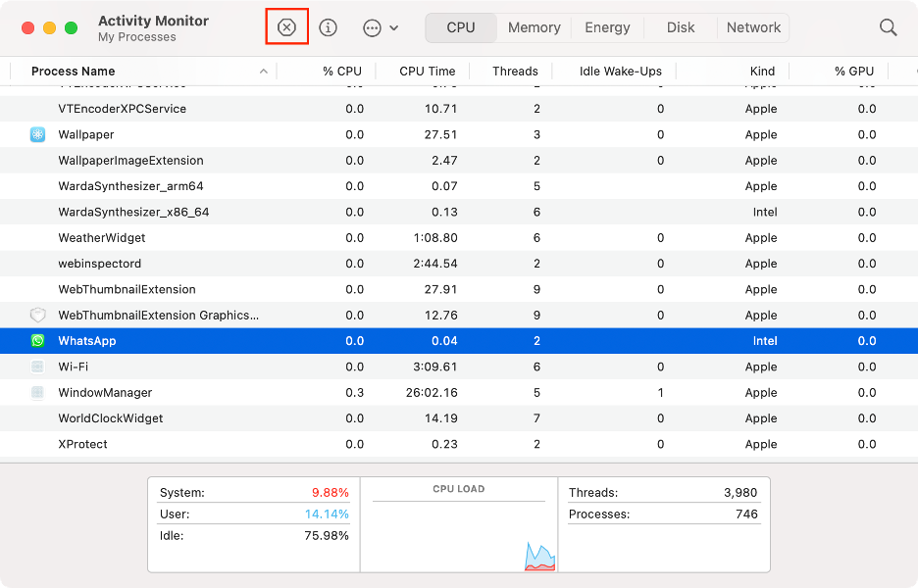The image size is (918, 588).
Task: Select the Energy view
Action: pos(607,27)
